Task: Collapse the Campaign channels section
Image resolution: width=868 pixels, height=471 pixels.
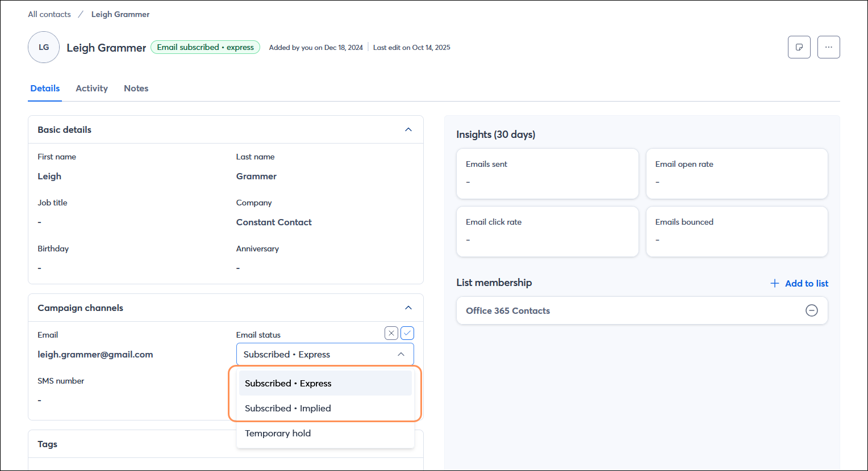Action: pyautogui.click(x=408, y=308)
